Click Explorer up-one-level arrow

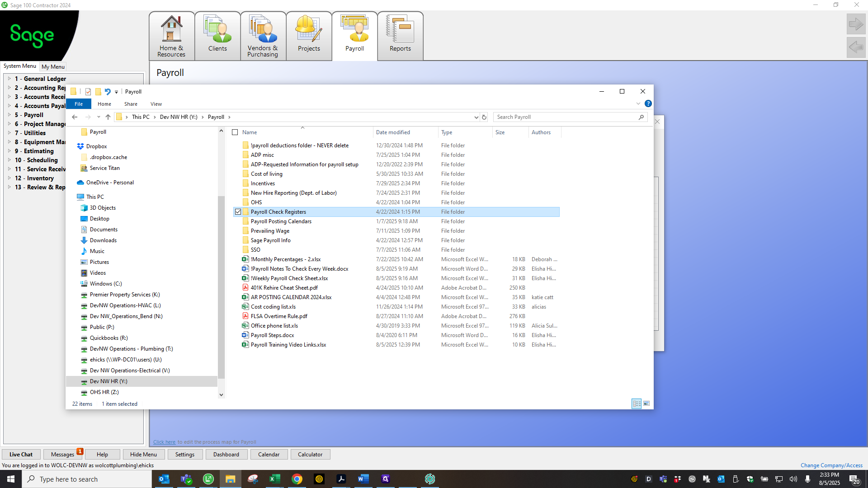click(x=108, y=117)
